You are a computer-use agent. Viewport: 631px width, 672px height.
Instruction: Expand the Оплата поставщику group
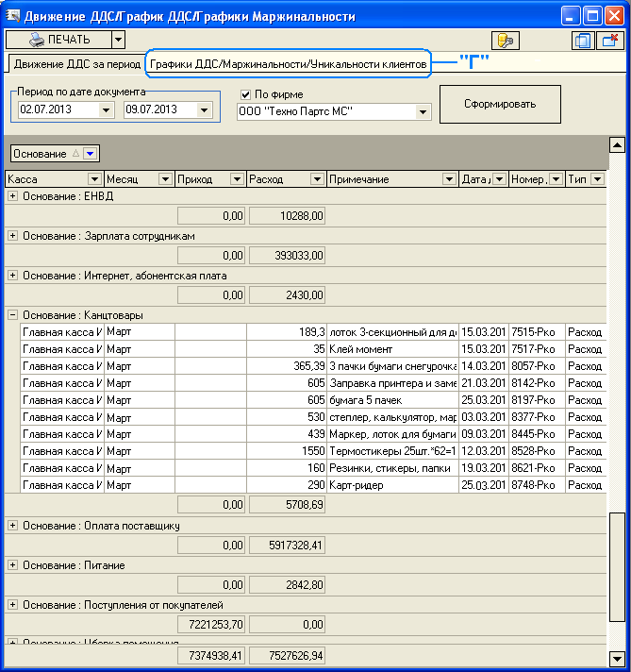(13, 526)
